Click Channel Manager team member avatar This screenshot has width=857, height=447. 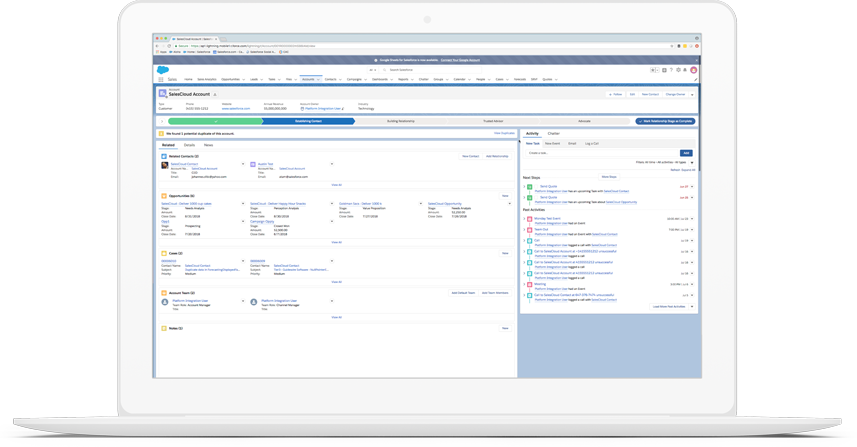pos(254,302)
